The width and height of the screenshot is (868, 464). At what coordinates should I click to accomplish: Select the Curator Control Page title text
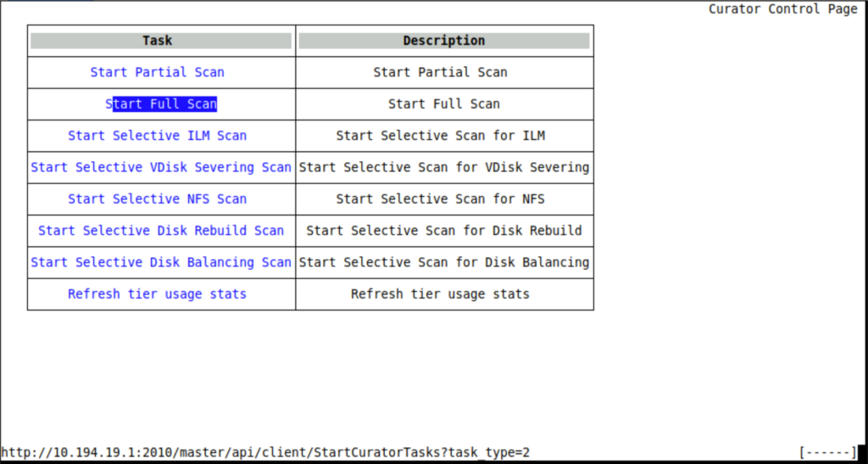782,9
